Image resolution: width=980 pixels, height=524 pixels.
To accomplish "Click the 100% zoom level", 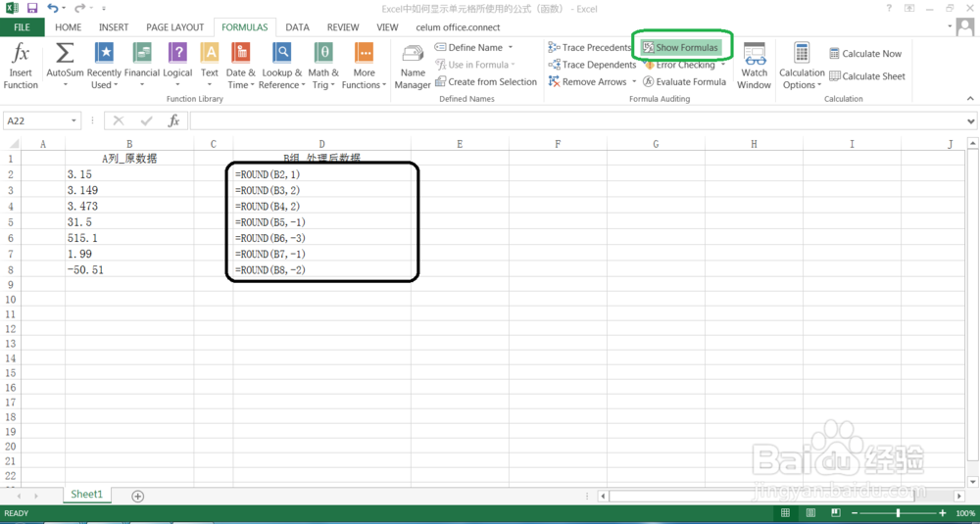I will pyautogui.click(x=965, y=513).
